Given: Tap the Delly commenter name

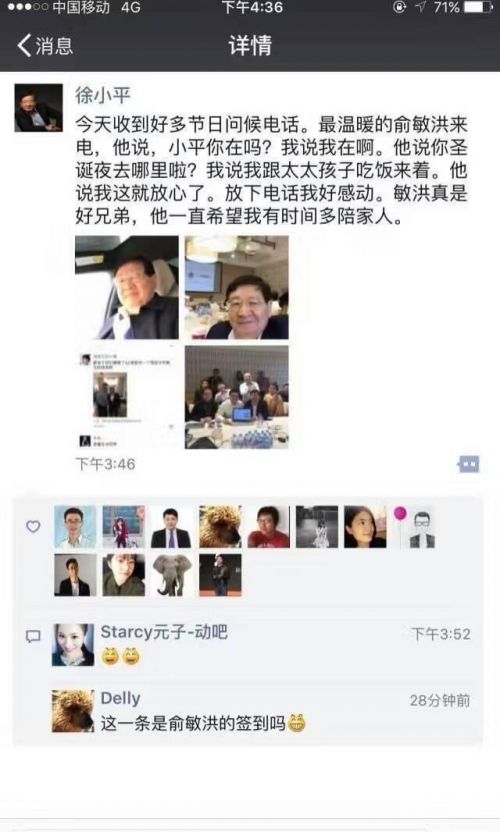Looking at the screenshot, I should click(x=120, y=698).
